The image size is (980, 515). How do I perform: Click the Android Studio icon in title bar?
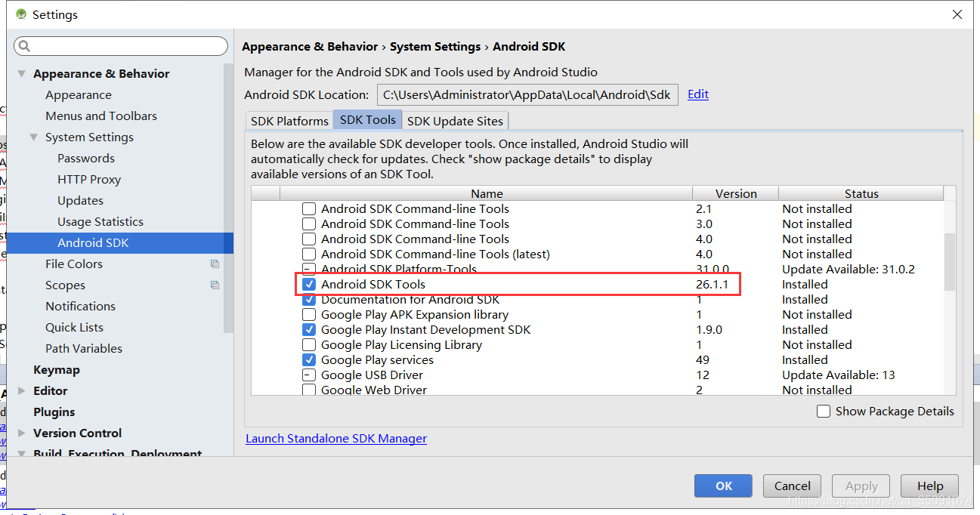[20, 14]
